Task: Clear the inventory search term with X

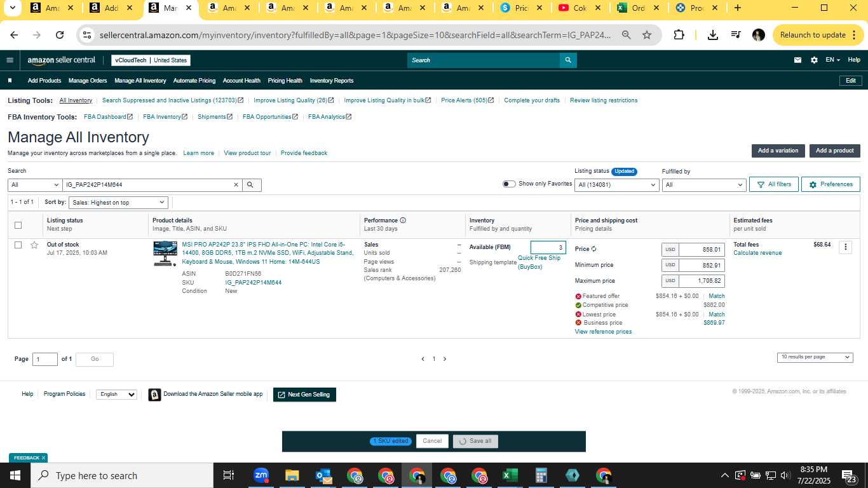Action: click(x=236, y=185)
